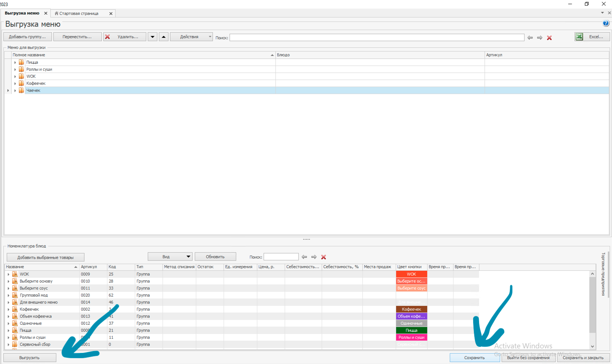612x364 pixels.
Task: Clear top search with red X icon
Action: point(549,38)
